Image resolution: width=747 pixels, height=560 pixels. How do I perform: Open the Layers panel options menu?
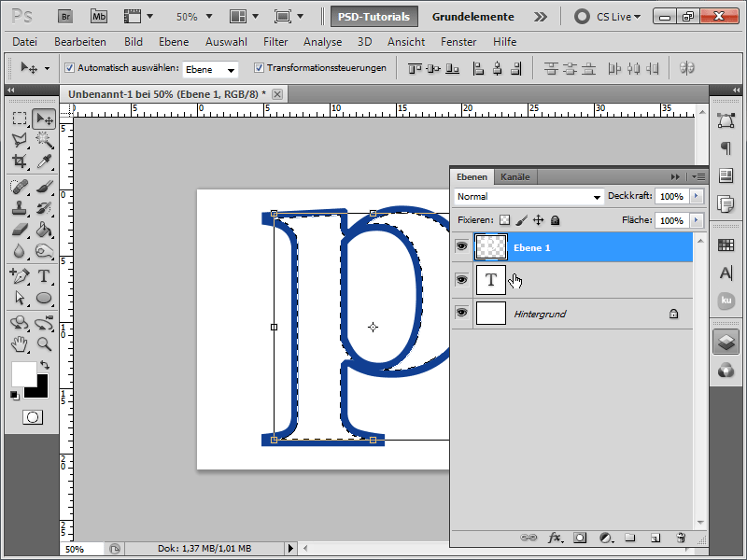click(698, 176)
